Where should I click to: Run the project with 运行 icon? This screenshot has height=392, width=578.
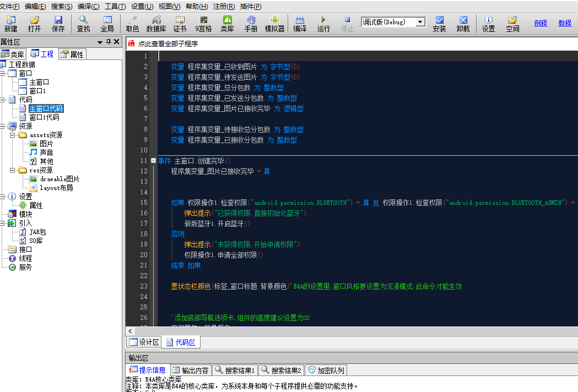[323, 24]
